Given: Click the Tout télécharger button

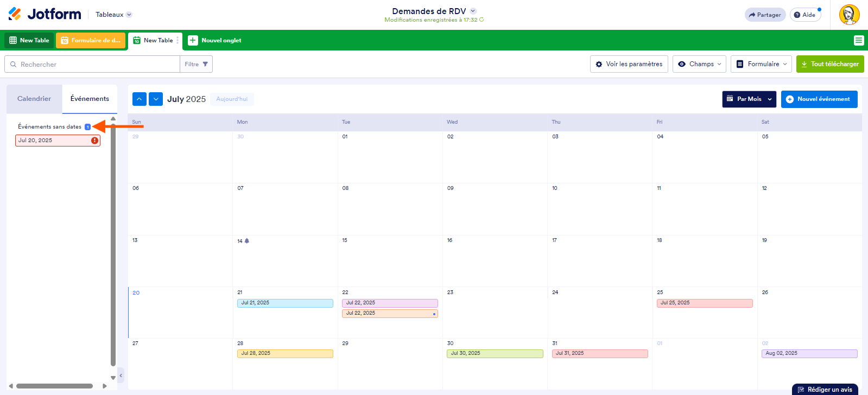Looking at the screenshot, I should pyautogui.click(x=829, y=64).
